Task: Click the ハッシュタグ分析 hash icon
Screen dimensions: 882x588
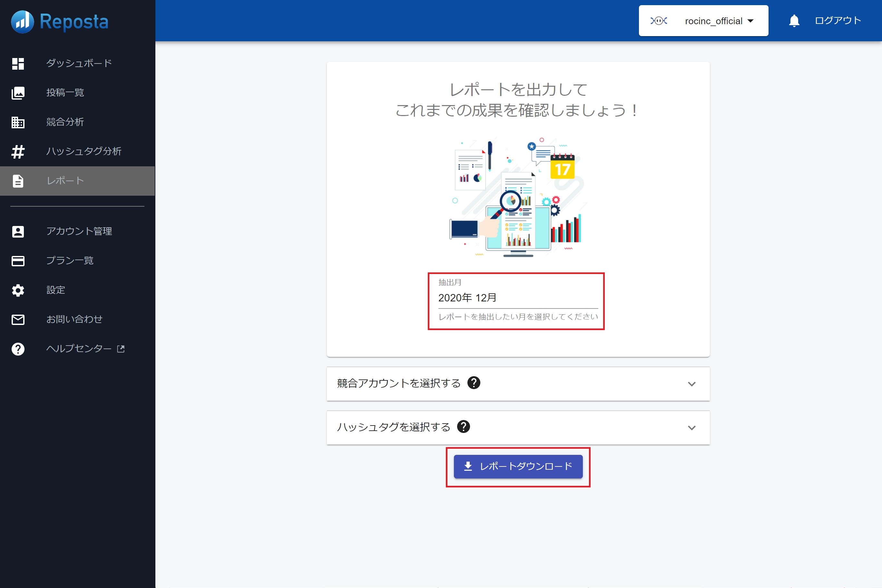Action: click(18, 152)
